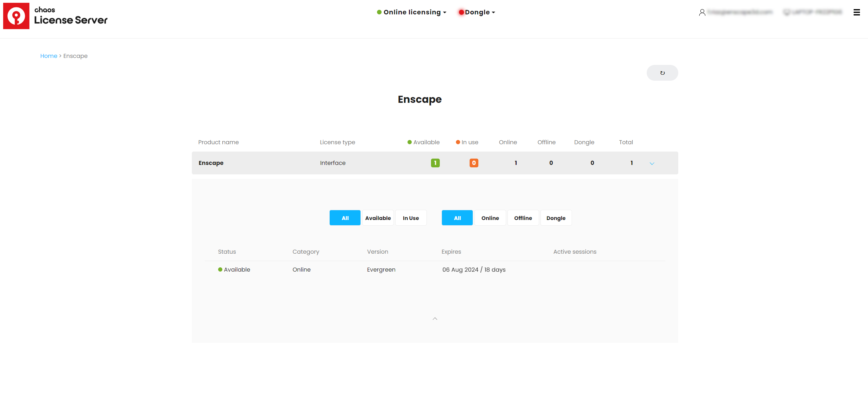The image size is (868, 407).
Task: Filter licenses by Available status
Action: point(378,218)
